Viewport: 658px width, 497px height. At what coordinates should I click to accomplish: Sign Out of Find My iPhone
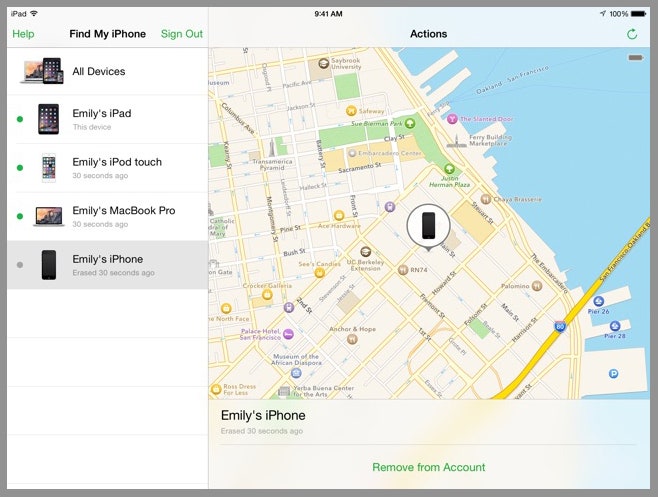point(182,34)
